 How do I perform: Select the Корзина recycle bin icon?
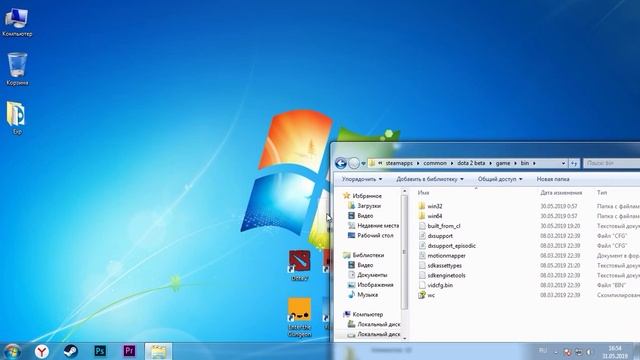point(17,69)
